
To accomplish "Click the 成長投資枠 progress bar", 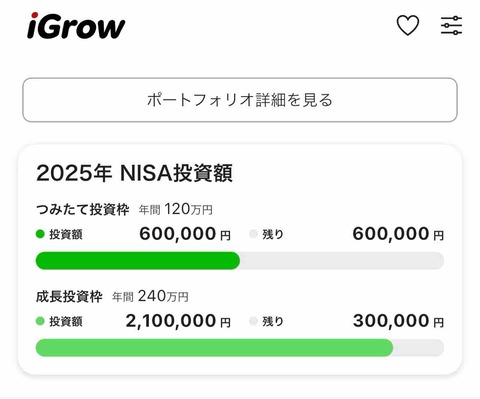I will 240,348.
